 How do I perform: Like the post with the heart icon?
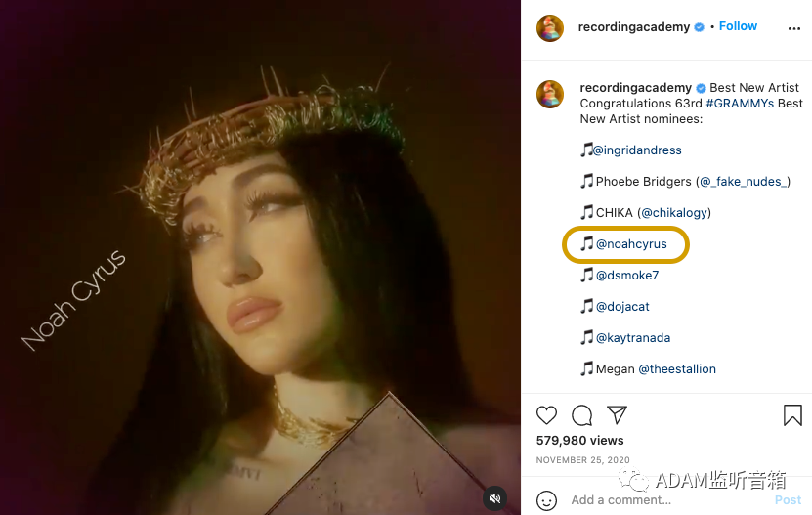click(x=547, y=414)
